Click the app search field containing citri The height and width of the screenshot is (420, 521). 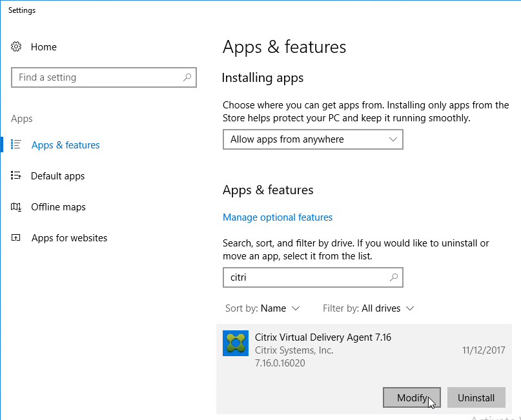coord(313,277)
